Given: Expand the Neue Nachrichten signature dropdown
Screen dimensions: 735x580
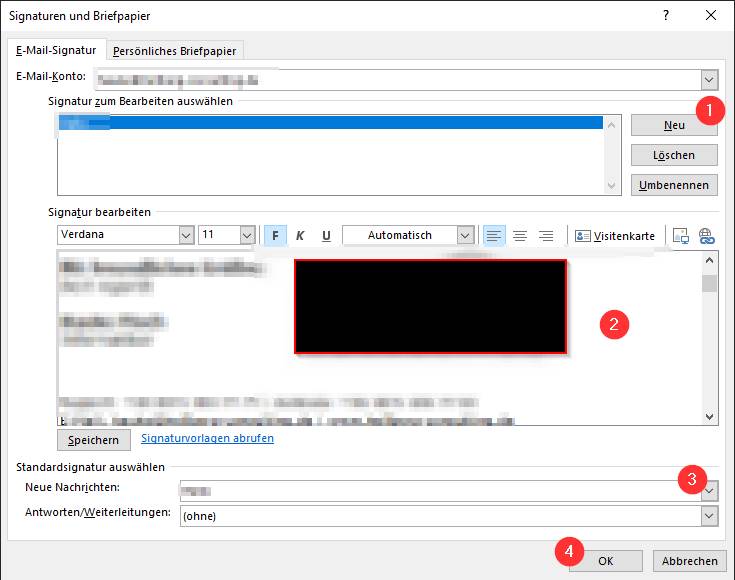Looking at the screenshot, I should 709,491.
